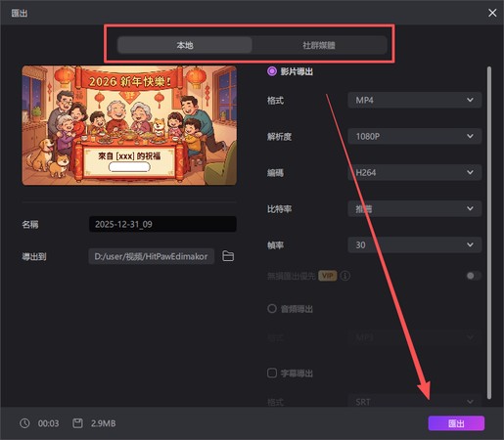Click the 2.9MB file size text
Image resolution: width=504 pixels, height=440 pixels.
103,423
